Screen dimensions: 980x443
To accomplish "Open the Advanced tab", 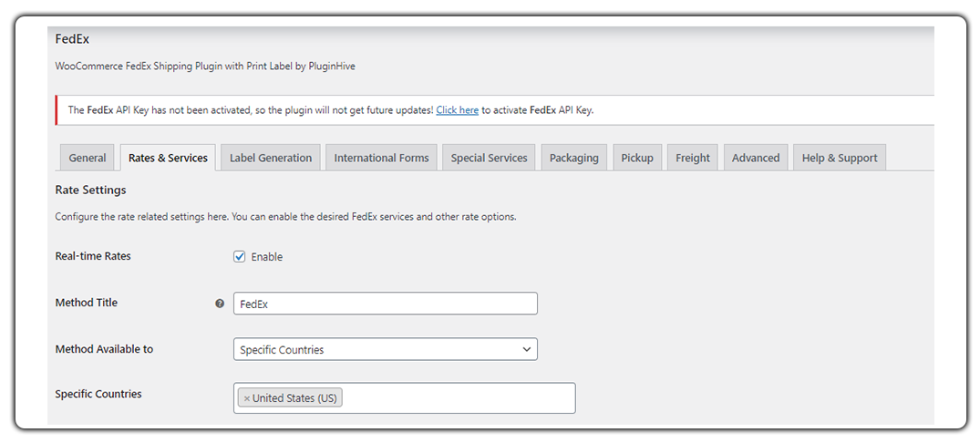I will 756,158.
